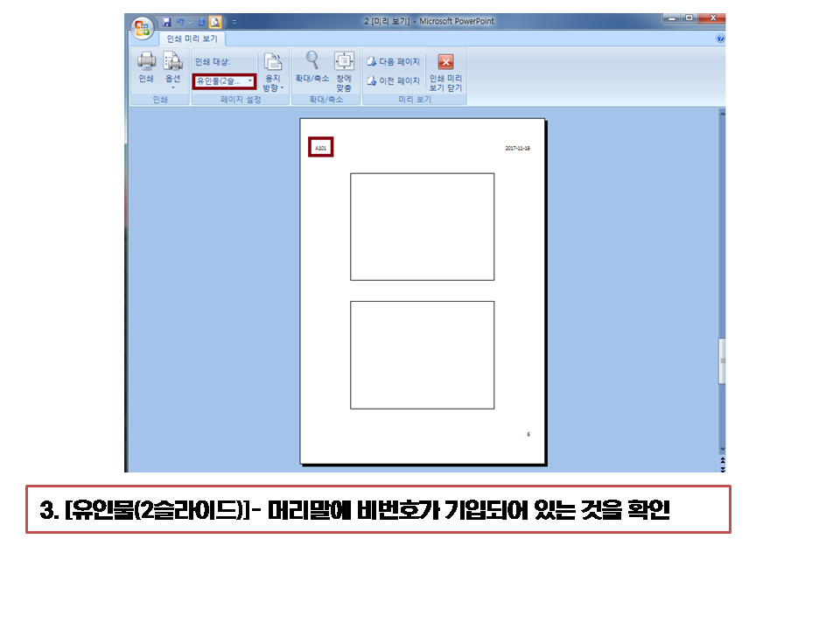Viewport: 840px width, 630px height.
Task: Click the 용지 방향 (Page Orientation) icon
Action: coord(274,61)
